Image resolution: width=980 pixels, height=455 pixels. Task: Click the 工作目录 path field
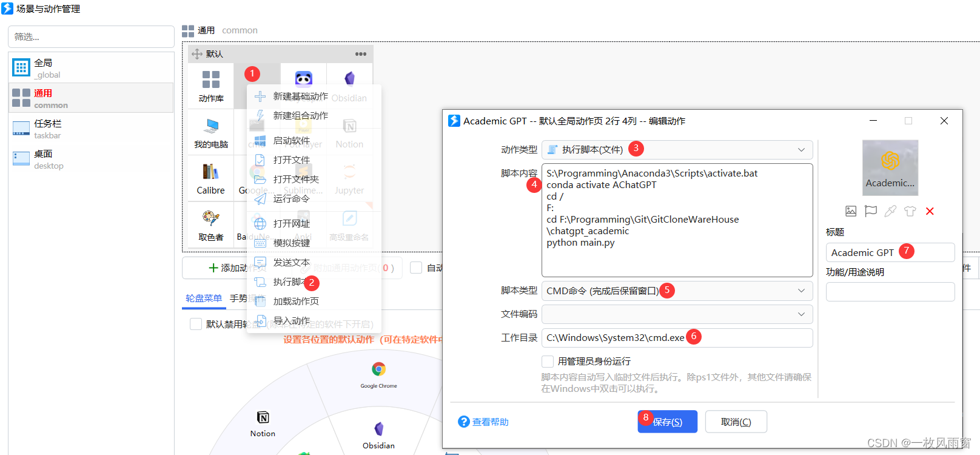pos(677,338)
